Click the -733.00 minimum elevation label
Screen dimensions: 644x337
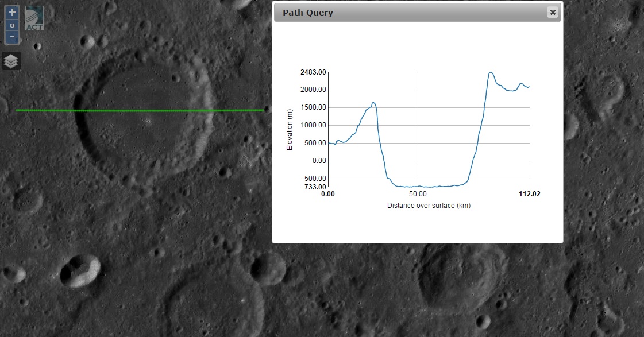click(314, 187)
